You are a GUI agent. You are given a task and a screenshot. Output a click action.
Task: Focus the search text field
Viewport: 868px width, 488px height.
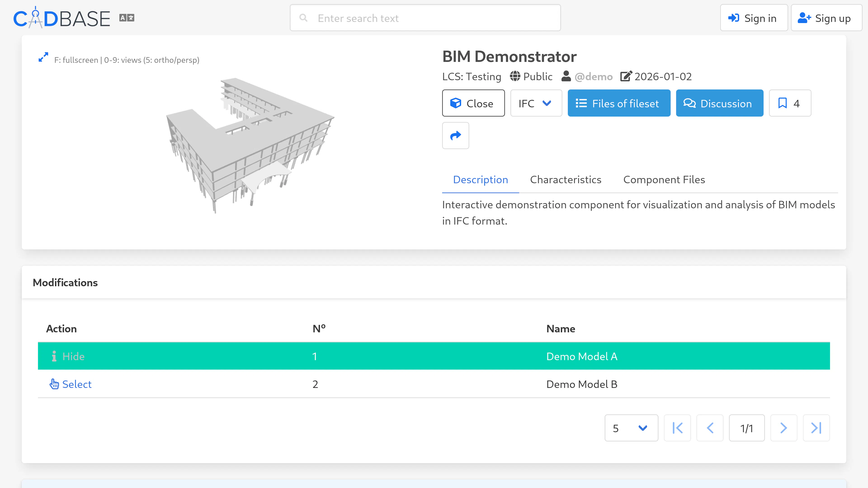425,18
